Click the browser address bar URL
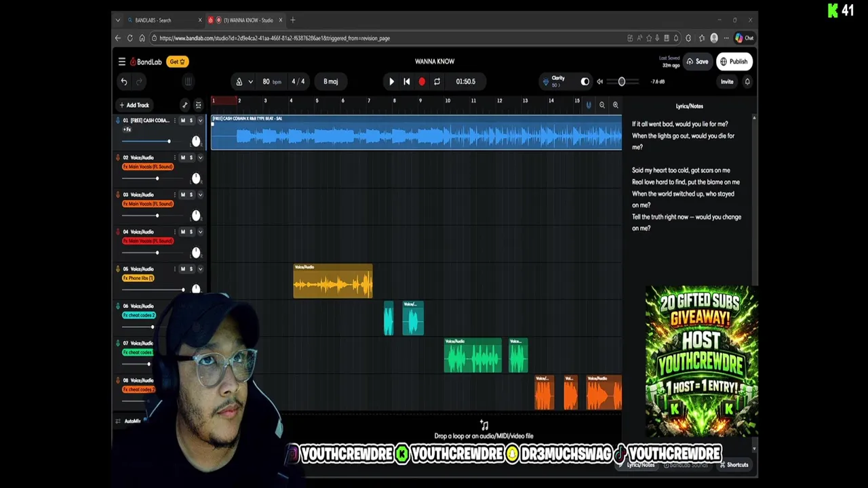This screenshot has width=868, height=488. 275,38
